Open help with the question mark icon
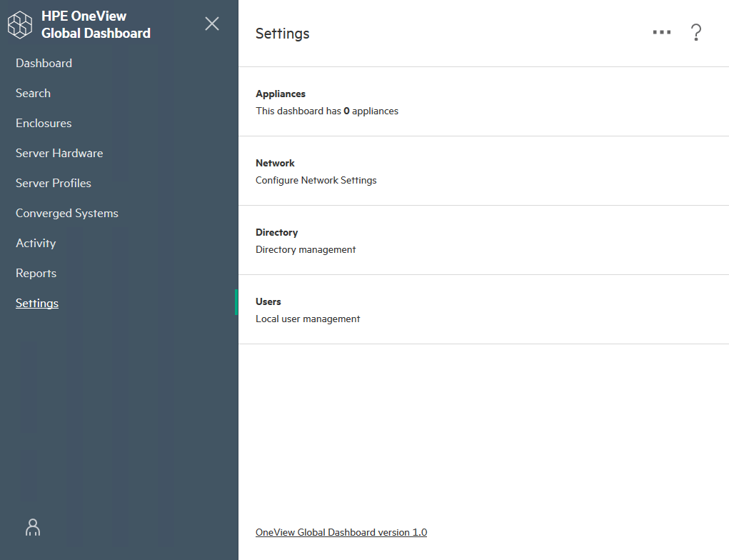 coord(696,33)
